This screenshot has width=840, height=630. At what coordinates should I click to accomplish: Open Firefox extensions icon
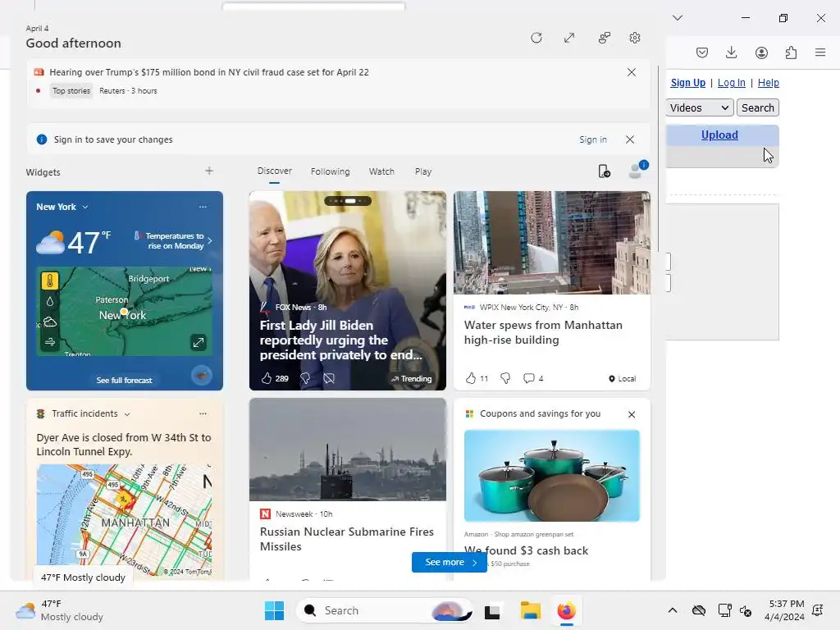tap(791, 52)
